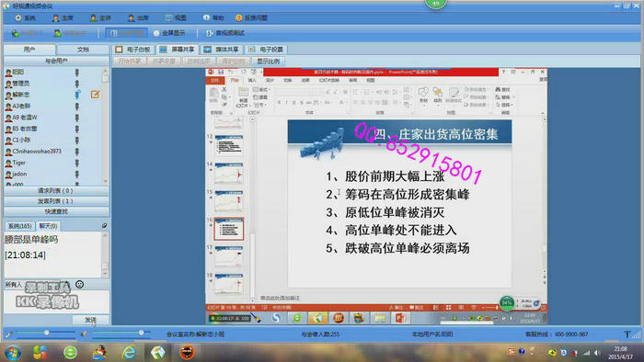This screenshot has width=644, height=362.
Task: Open the 所有人 recipient dropdown
Action: tap(37, 284)
